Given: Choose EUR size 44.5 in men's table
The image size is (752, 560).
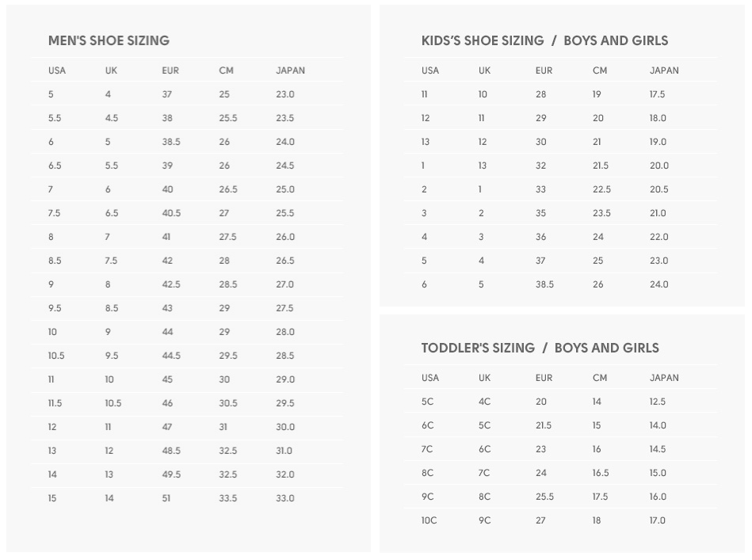Looking at the screenshot, I should tap(171, 356).
